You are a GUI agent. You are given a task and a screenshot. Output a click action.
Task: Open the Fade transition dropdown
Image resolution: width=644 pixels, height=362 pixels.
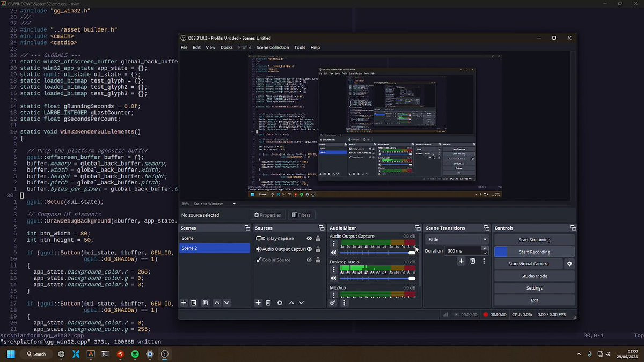pos(457,240)
